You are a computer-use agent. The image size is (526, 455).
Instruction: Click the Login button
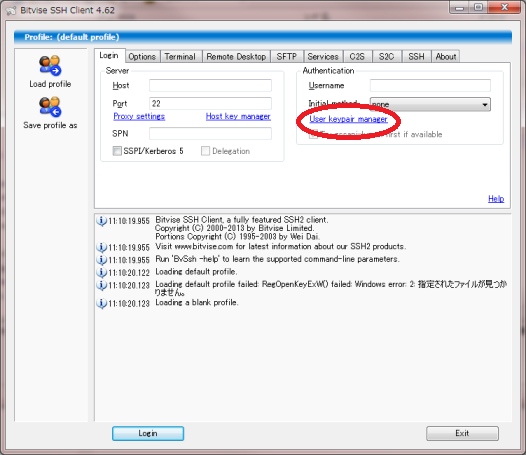click(x=148, y=433)
